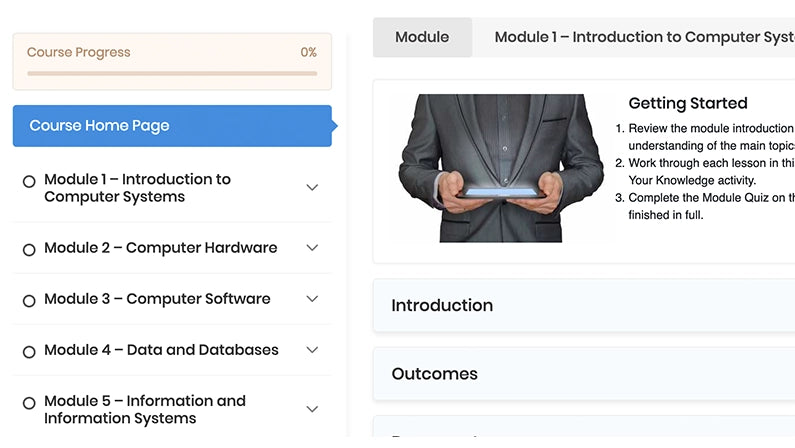The image size is (795, 448).
Task: Click Module 1 completion circle icon
Action: 29,181
